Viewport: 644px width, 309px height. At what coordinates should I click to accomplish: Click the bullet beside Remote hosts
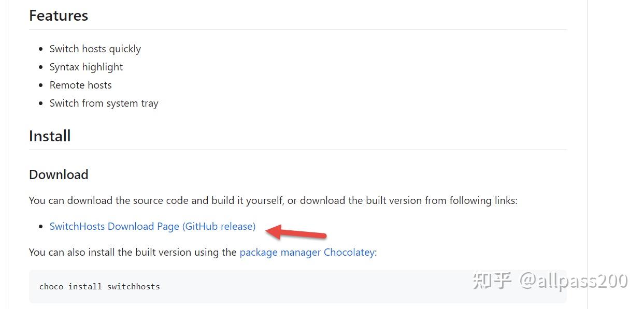[x=41, y=85]
